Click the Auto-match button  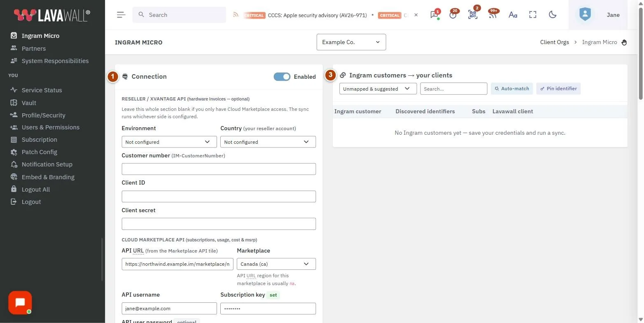point(512,89)
